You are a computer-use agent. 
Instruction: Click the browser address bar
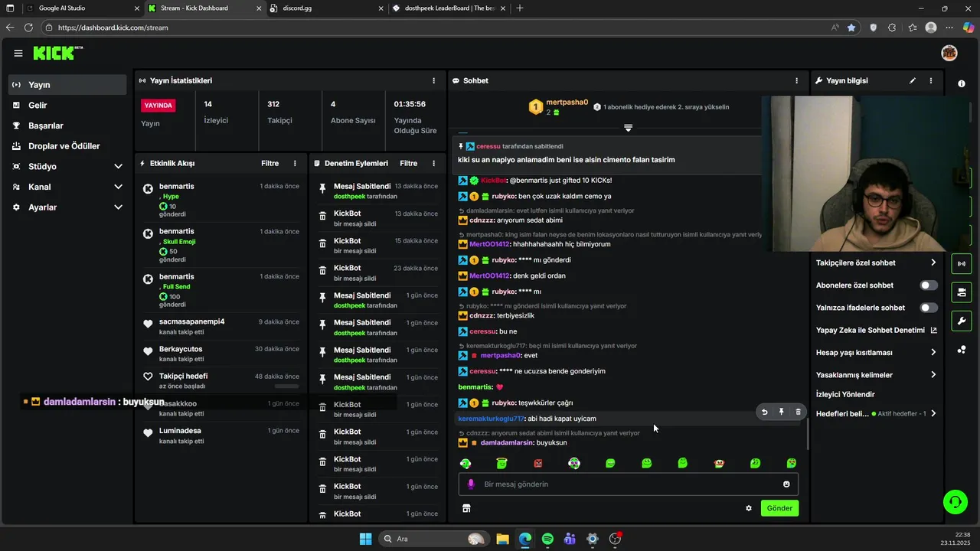[436, 28]
